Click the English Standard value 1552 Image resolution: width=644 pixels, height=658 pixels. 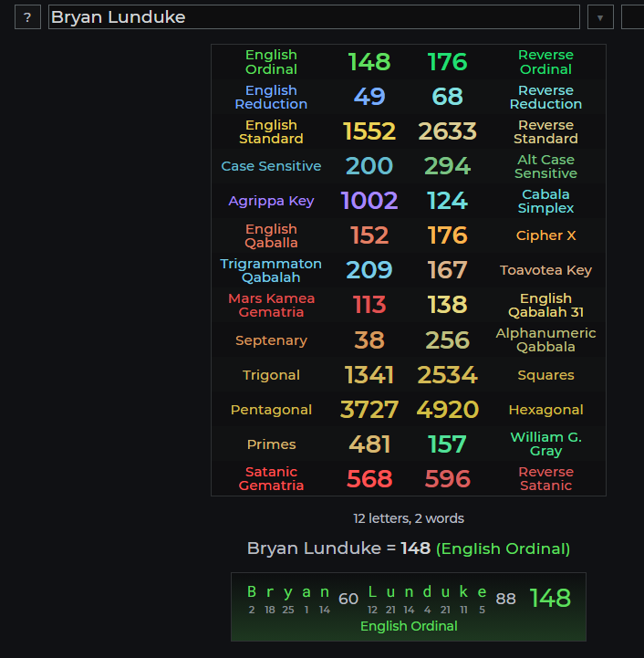click(x=369, y=131)
